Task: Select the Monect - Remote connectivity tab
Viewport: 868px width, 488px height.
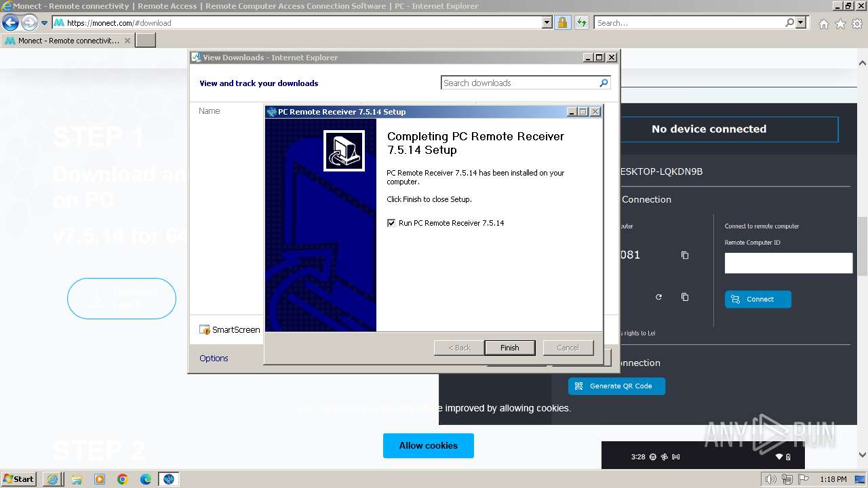Action: [68, 41]
